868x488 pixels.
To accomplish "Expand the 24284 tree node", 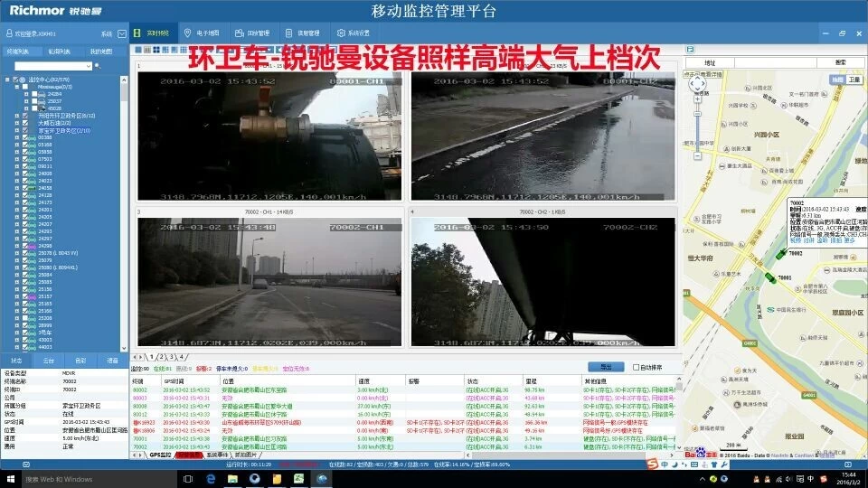I will (26, 94).
